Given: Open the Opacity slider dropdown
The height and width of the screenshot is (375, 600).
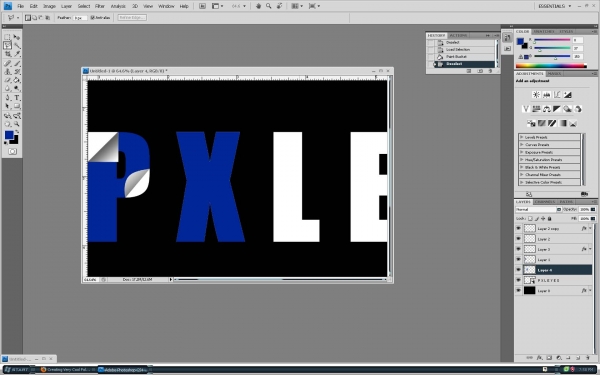Looking at the screenshot, I should coord(593,209).
